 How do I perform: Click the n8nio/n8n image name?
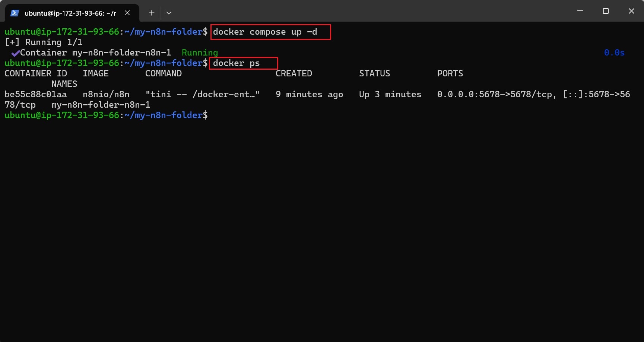click(x=106, y=95)
